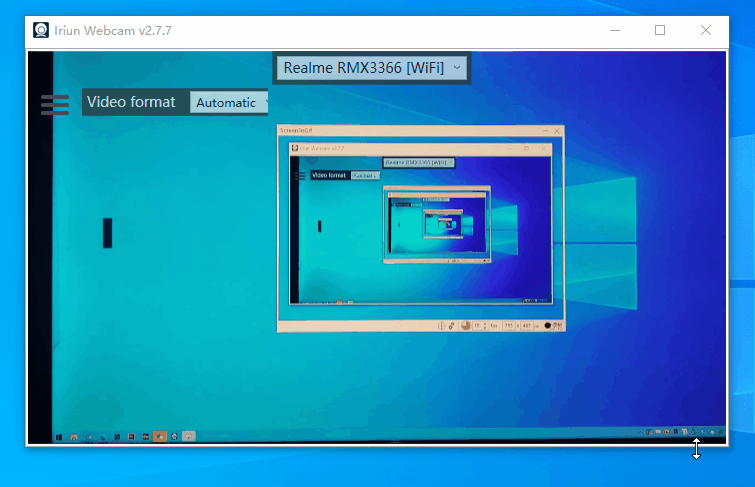Open the hamburger menu in Iriun Webcam

coord(55,104)
